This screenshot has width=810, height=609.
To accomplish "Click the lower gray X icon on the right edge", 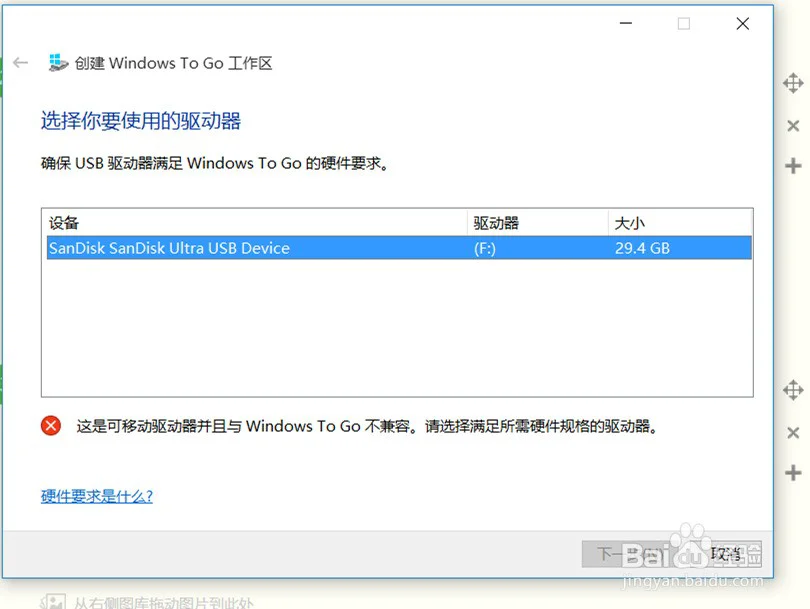I will (793, 432).
